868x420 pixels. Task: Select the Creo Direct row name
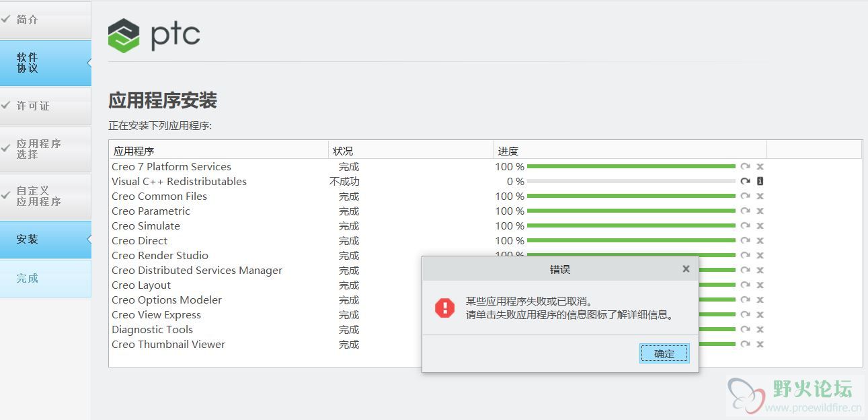(x=139, y=240)
